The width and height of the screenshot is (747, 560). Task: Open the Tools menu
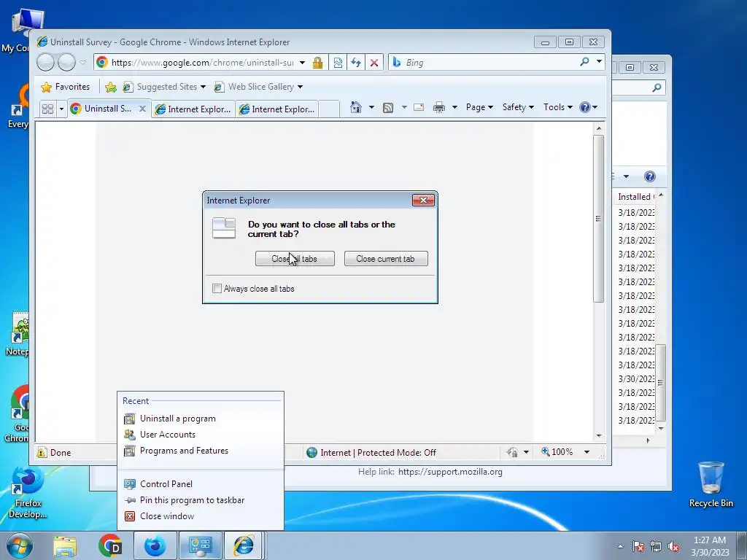pos(557,107)
